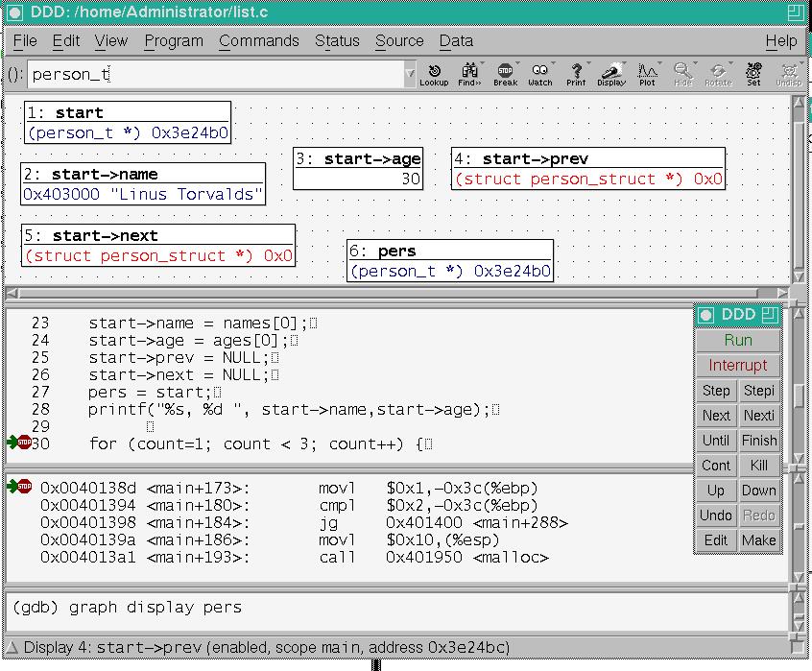Click the Watch toolbar icon
Screen dimensions: 812x671
tap(540, 75)
